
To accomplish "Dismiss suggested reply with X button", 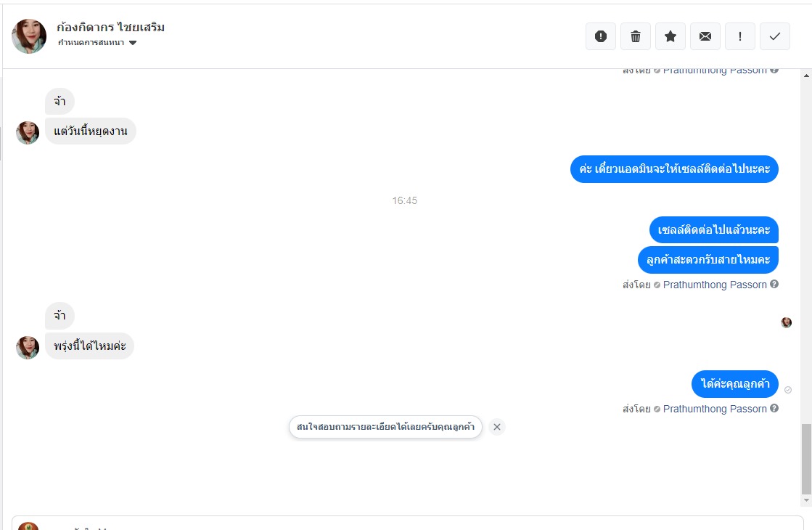I will coord(496,427).
